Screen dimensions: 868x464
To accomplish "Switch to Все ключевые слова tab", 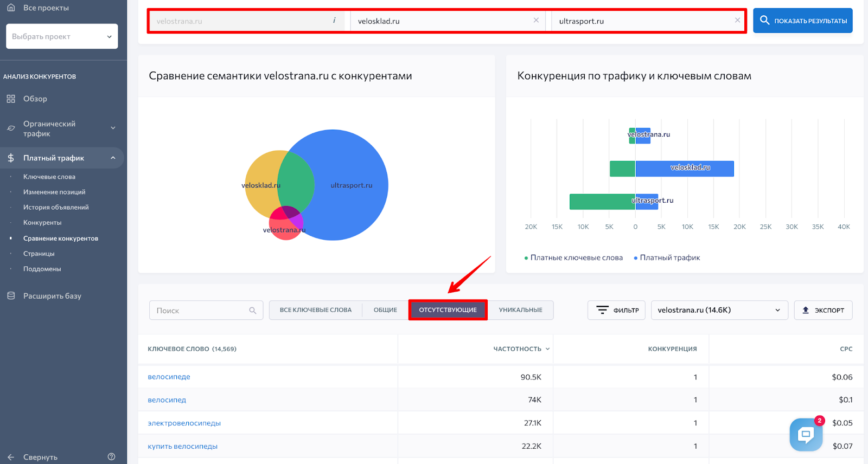I will 316,310.
